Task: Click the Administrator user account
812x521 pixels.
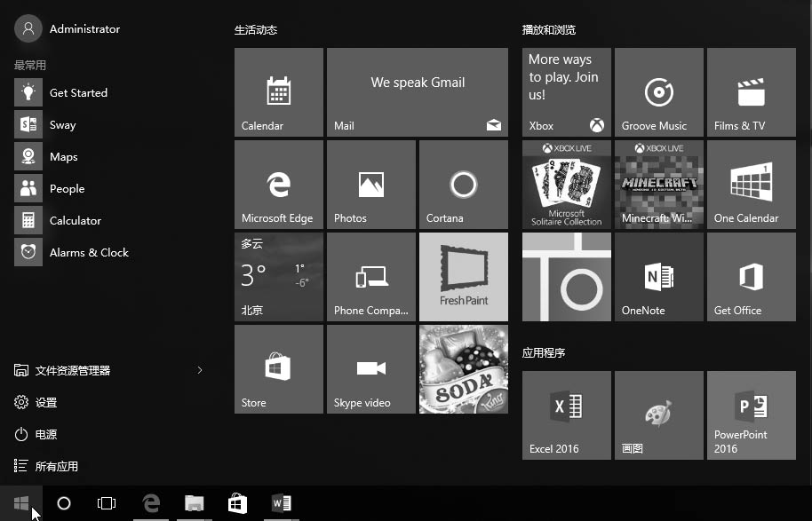Action: tap(69, 28)
